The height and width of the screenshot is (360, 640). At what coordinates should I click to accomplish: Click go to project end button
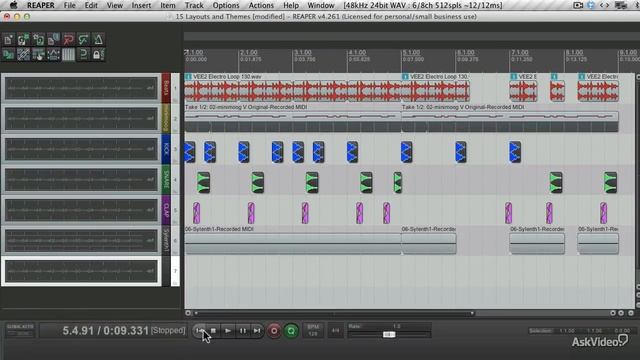pos(257,331)
